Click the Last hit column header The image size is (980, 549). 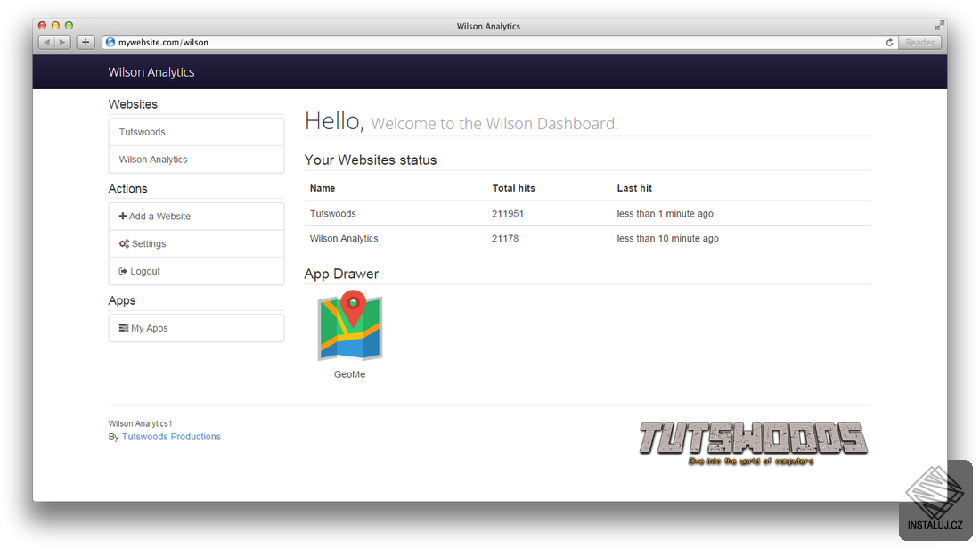pyautogui.click(x=634, y=188)
